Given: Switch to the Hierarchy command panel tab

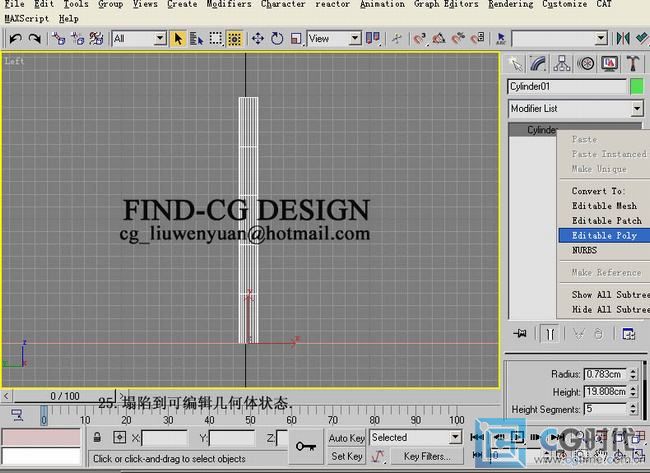Looking at the screenshot, I should click(562, 64).
